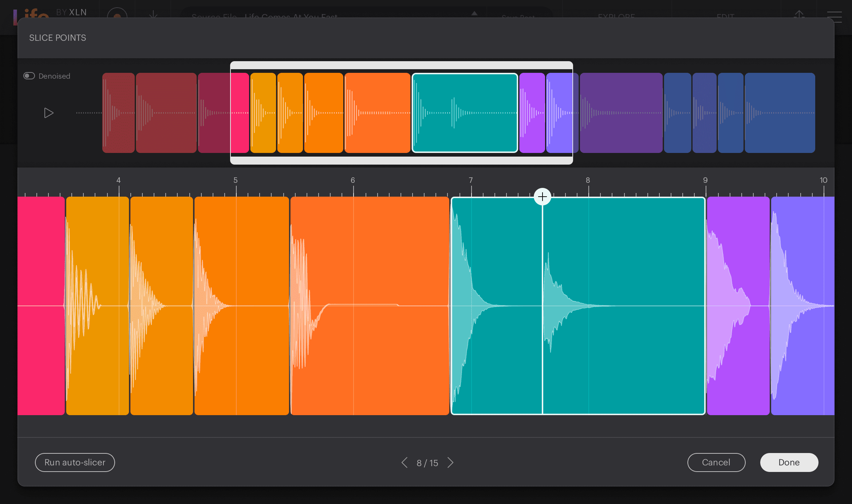The image size is (852, 504).
Task: Confirm slice points by clicking Done
Action: click(x=789, y=462)
